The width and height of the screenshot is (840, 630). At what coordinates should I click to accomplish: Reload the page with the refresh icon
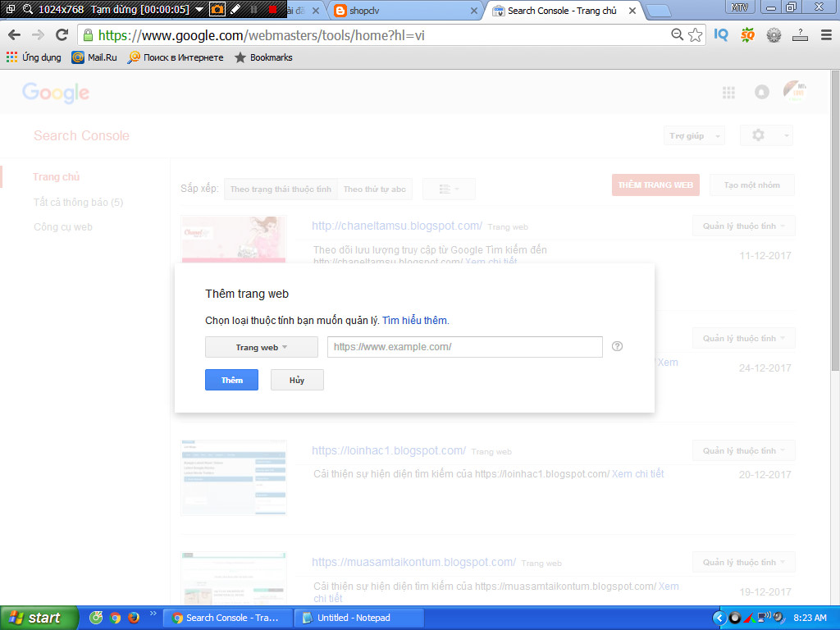62,35
